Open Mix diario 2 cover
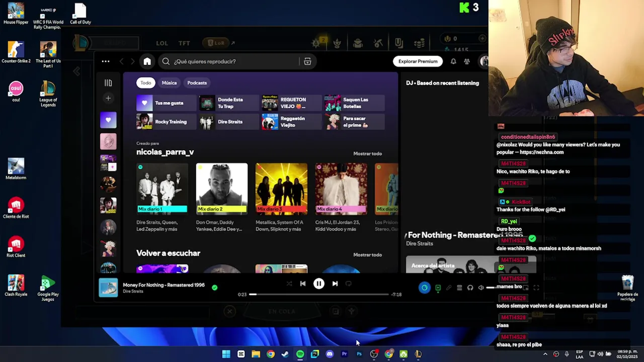Image resolution: width=644 pixels, height=362 pixels. (222, 189)
